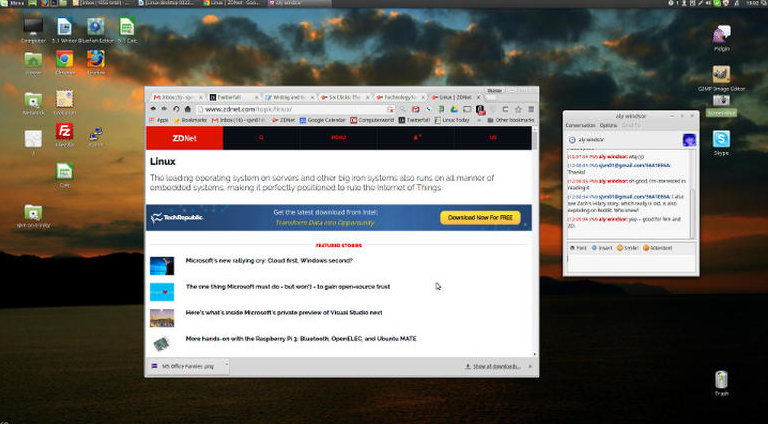Click the ZDNet page vertical scrollbar
The image size is (768, 424).
click(534, 241)
